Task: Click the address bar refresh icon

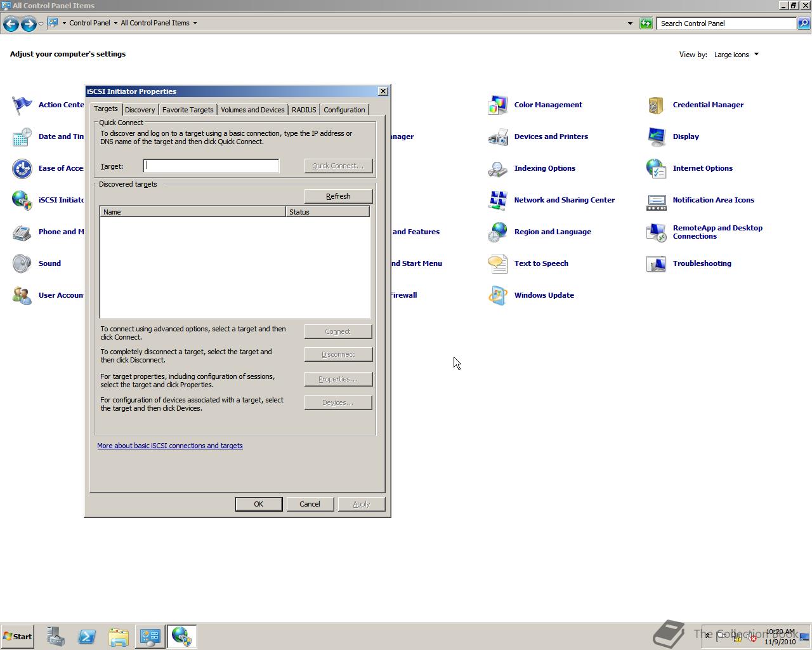Action: 646,23
